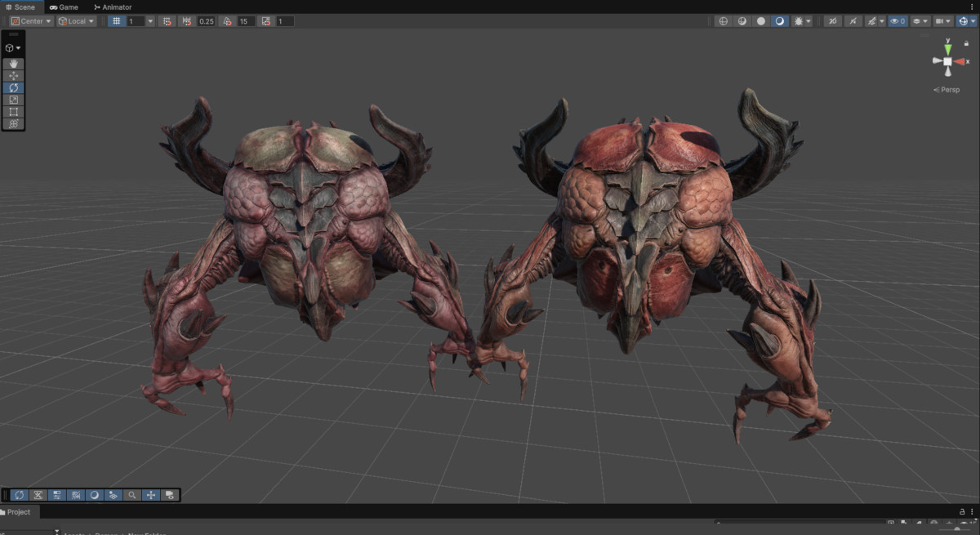Click the camera eye icon in bottom overlay

click(170, 495)
